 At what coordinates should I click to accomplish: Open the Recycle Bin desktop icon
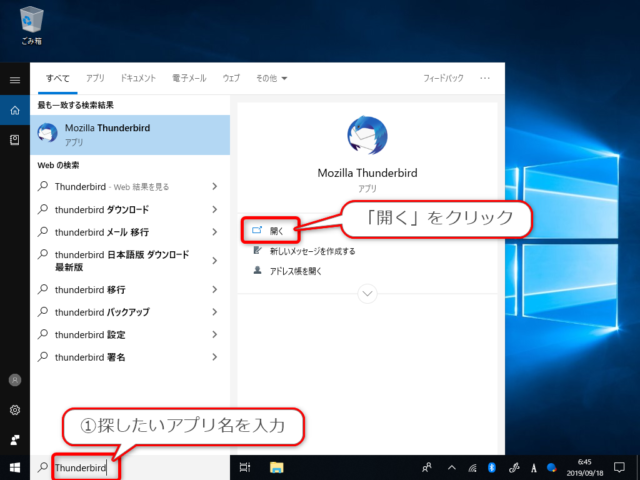[x=31, y=25]
